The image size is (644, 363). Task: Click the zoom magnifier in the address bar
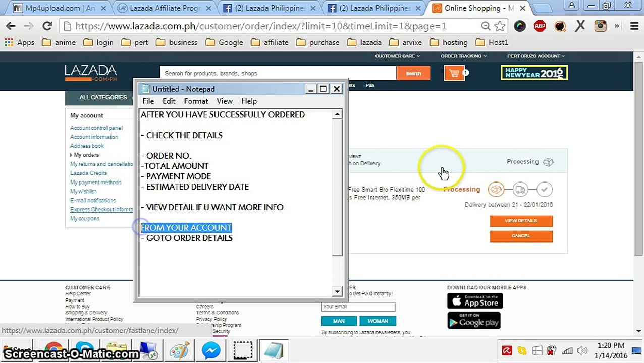pos(486,26)
